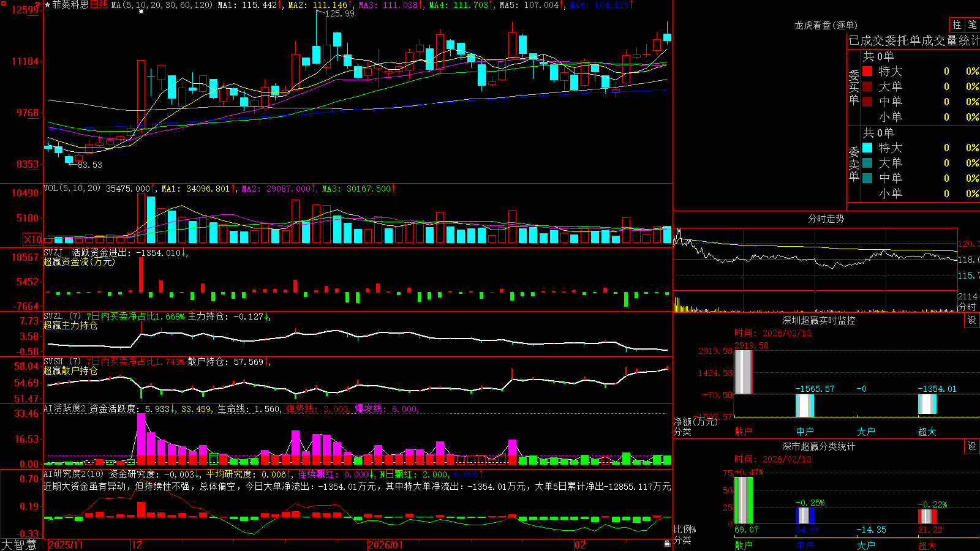Click the 菲菱科思 stock name

(70, 5)
